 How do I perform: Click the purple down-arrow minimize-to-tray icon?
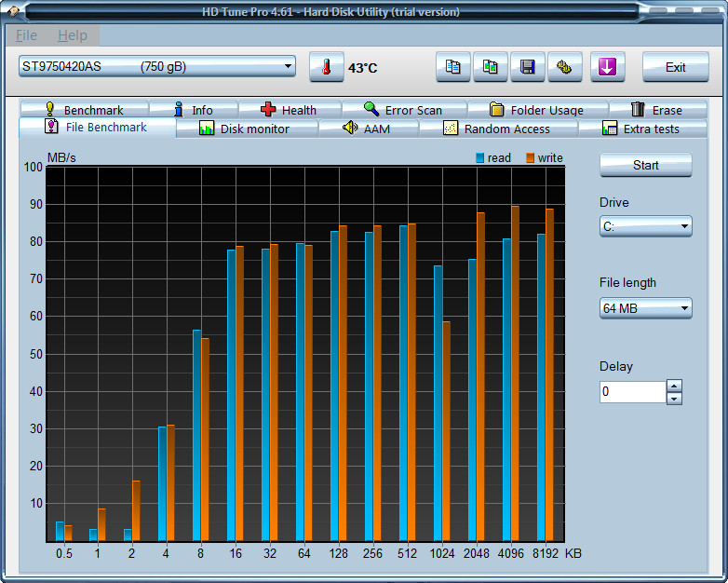(x=607, y=67)
